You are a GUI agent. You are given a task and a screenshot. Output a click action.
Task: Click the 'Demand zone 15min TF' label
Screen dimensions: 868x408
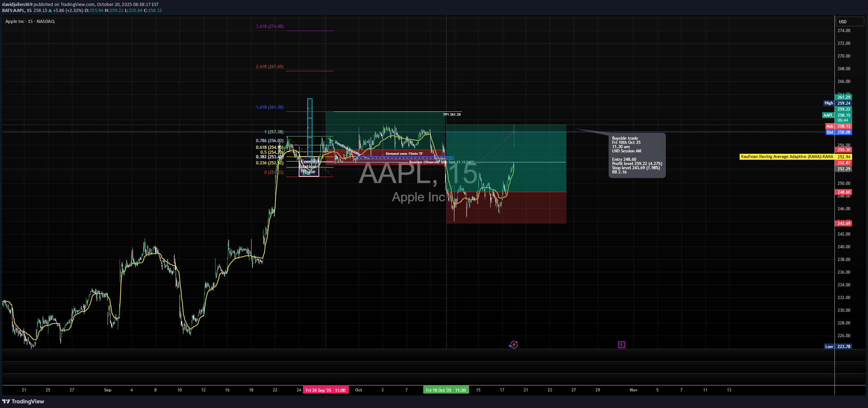(404, 154)
